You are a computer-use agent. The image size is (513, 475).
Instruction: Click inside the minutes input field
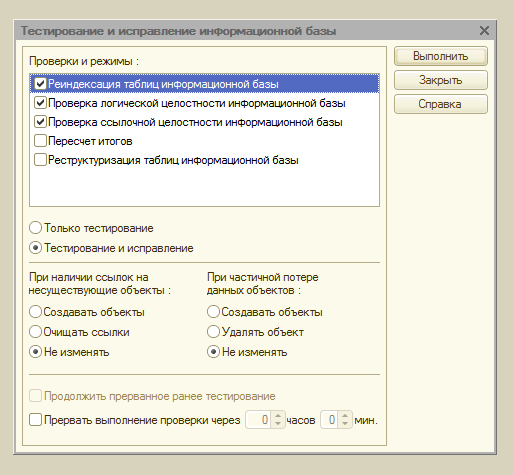coord(330,420)
